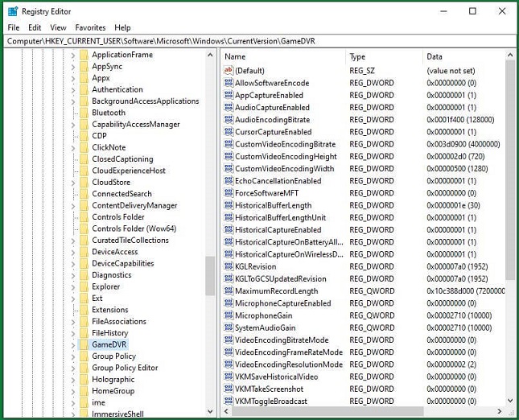Screen dimensions: 519x420
Task: Select the VideoEncodingResolutionMode value name
Action: click(x=289, y=364)
